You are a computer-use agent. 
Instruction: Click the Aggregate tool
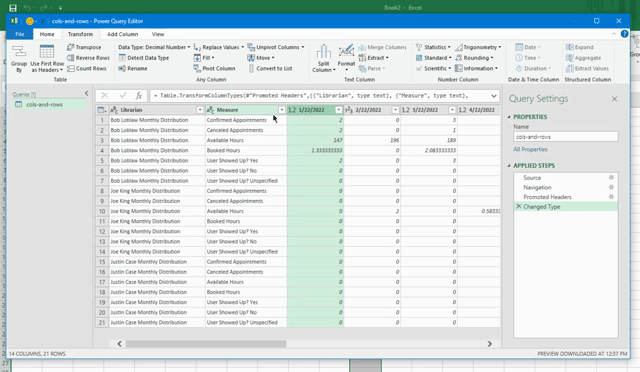tap(583, 58)
